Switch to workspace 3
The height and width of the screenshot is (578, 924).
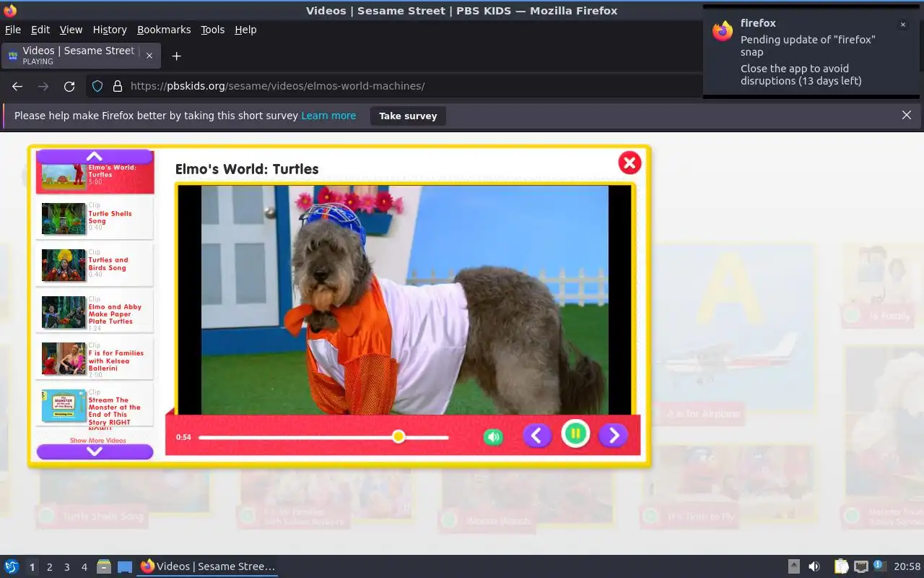click(x=66, y=567)
